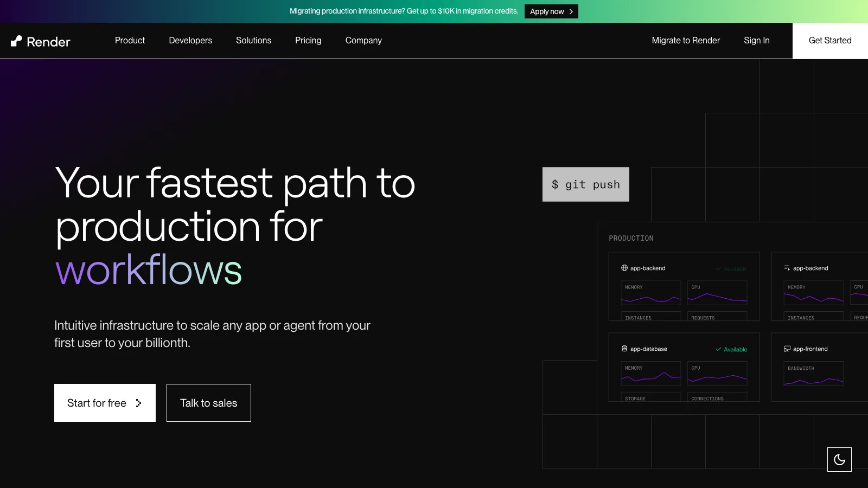Click the app-frontend BANDWIDTH chart
Viewport: 868px width, 488px height.
[814, 374]
